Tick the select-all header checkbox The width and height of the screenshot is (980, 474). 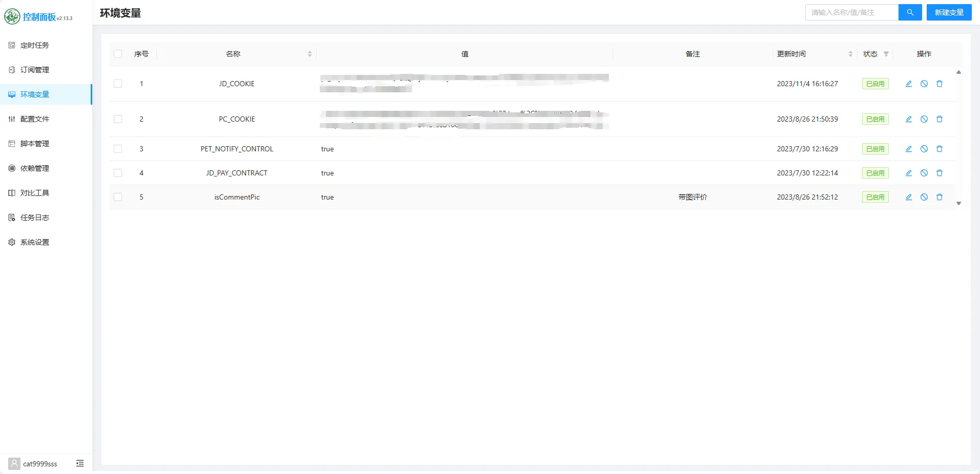click(x=118, y=54)
